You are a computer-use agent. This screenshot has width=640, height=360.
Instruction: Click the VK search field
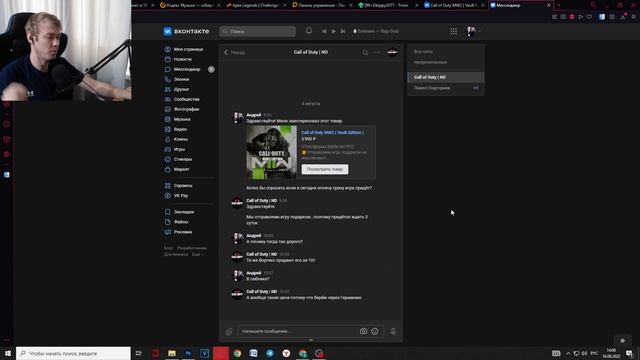(x=258, y=31)
